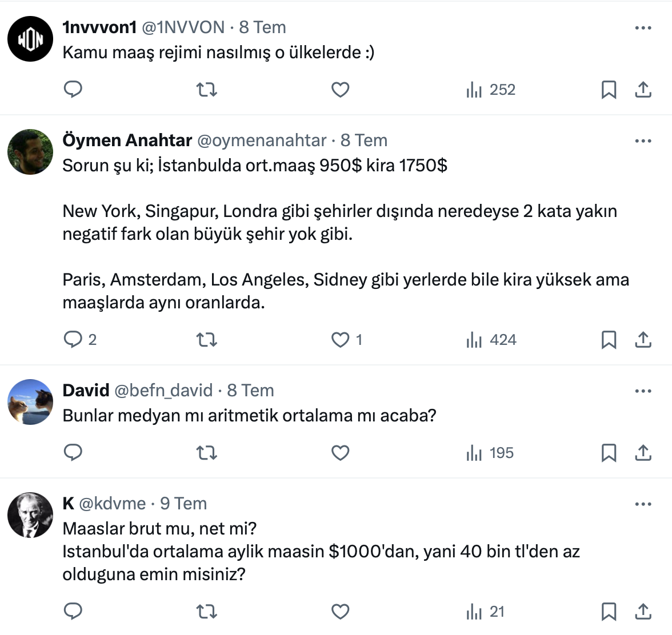Open 1nvvvon1's profile picture
This screenshot has height=635, width=672.
click(x=30, y=39)
